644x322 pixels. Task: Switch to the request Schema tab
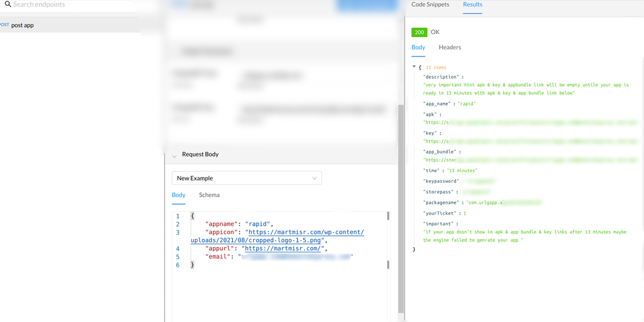[x=209, y=195]
